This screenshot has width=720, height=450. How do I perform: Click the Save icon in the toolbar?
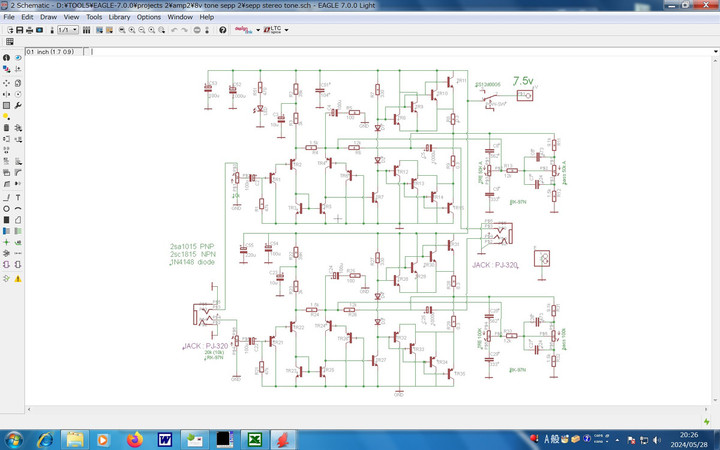tap(19, 30)
